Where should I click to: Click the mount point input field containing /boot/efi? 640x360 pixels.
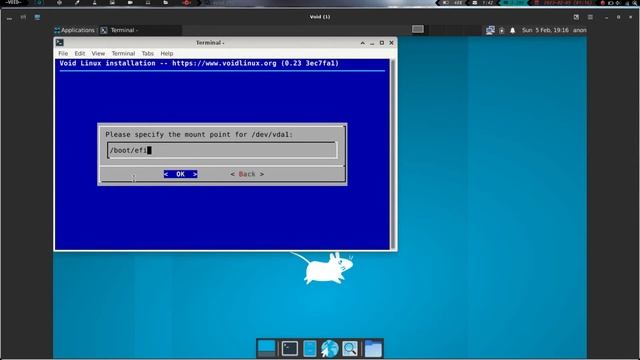(222, 150)
